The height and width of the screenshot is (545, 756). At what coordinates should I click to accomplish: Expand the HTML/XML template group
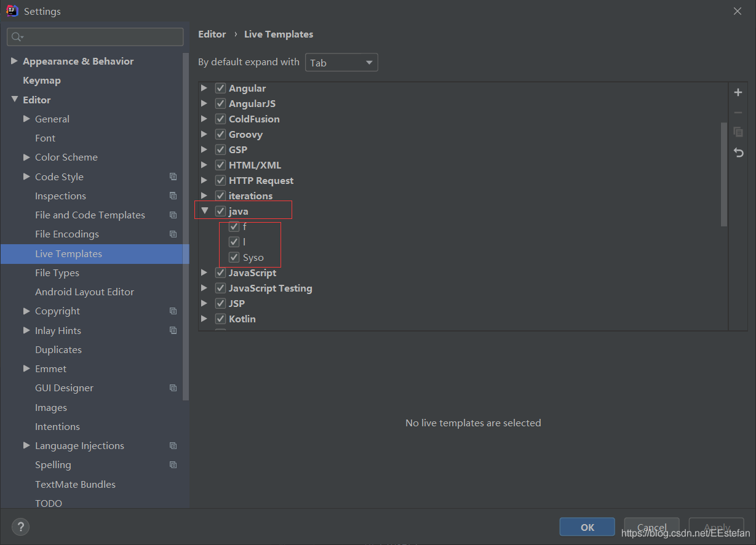(x=204, y=165)
